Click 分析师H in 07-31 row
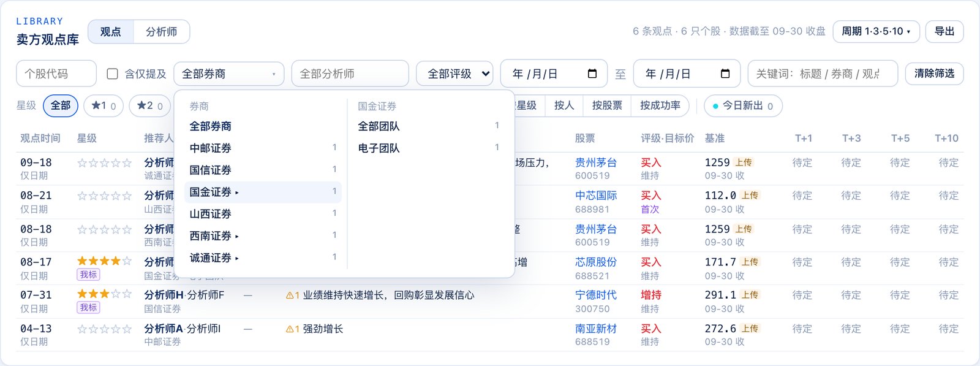The height and width of the screenshot is (366, 980). pyautogui.click(x=164, y=295)
